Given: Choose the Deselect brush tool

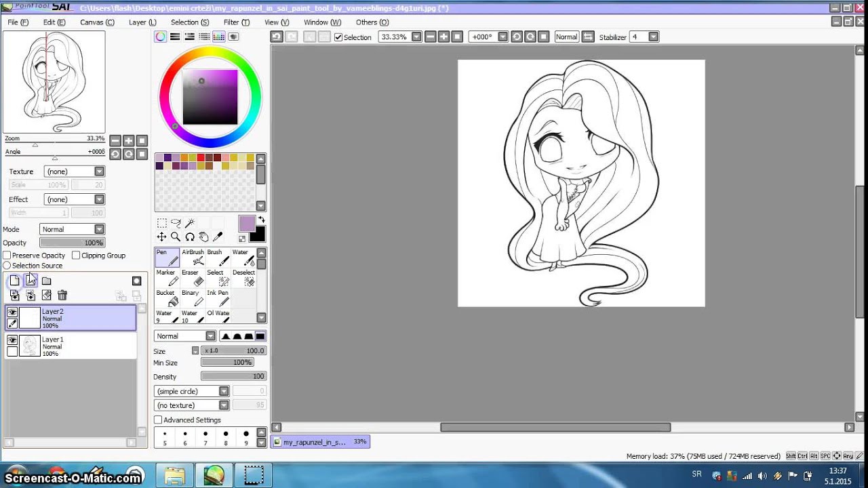Looking at the screenshot, I should click(x=243, y=279).
